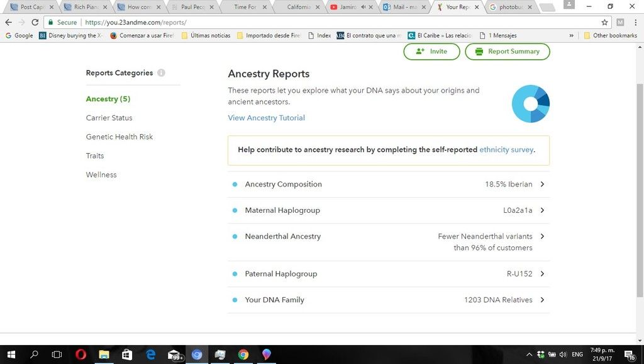This screenshot has width=644, height=364.
Task: Launch Microsoft Edge from the taskbar
Action: 151,354
